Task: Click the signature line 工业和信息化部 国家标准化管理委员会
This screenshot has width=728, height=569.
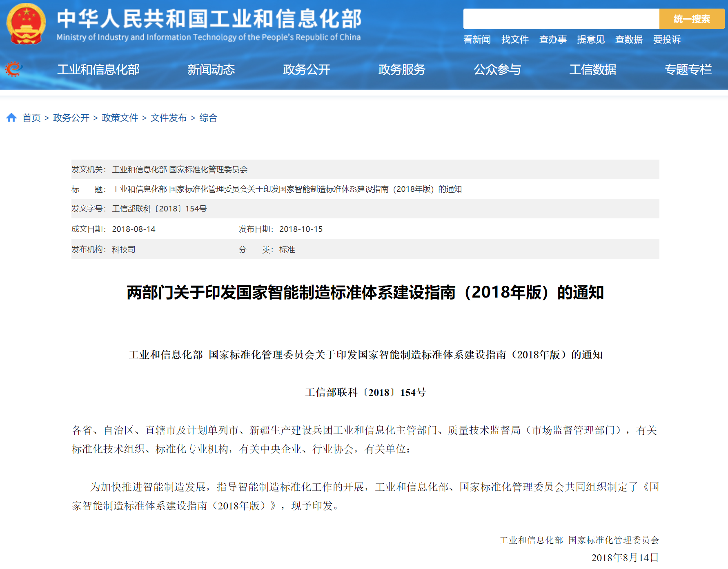Action: click(x=579, y=540)
